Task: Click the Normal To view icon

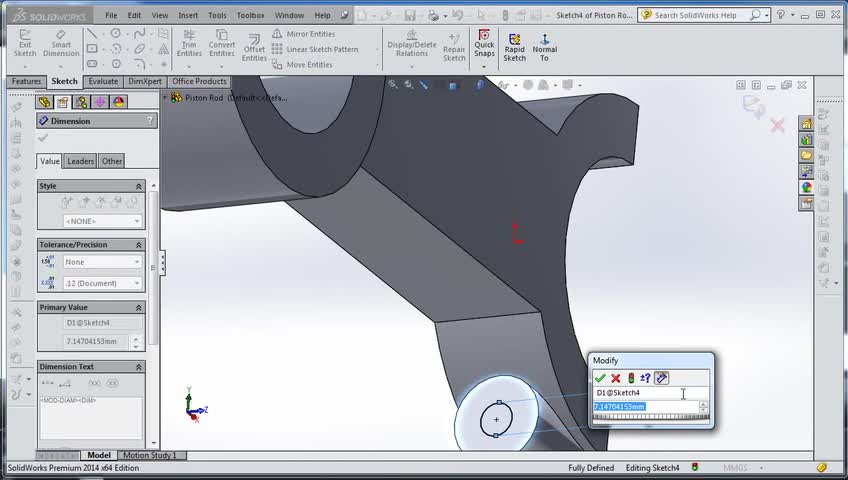Action: coord(545,47)
